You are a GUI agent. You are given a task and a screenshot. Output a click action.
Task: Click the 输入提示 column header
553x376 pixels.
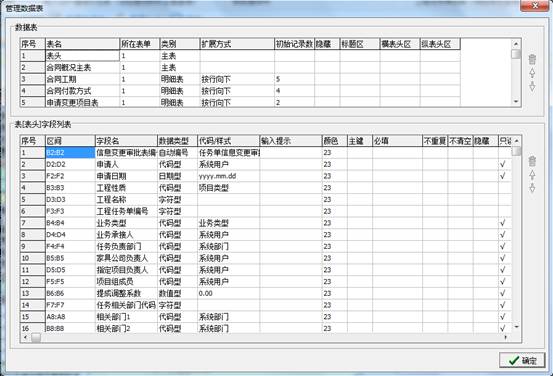point(291,141)
